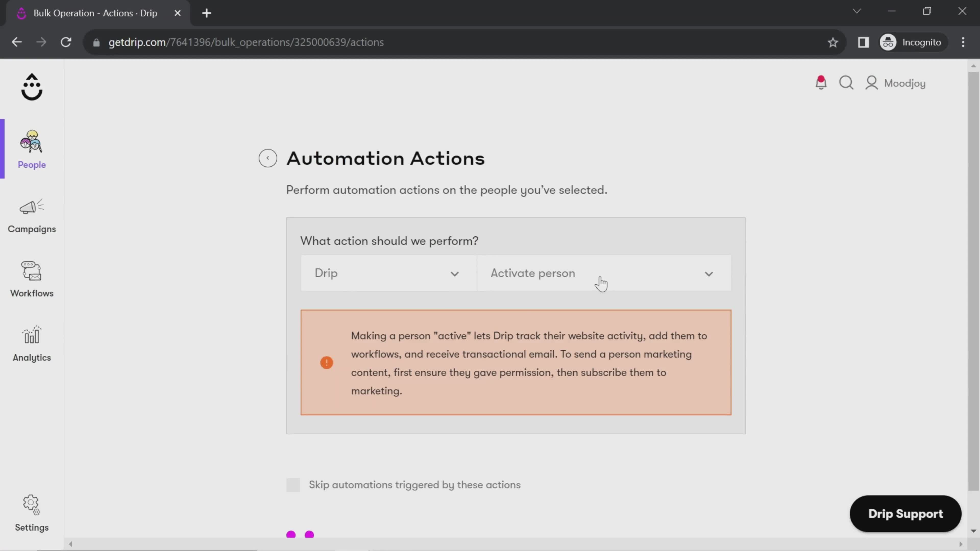The image size is (980, 551).
Task: Open Campaigns megaphone icon
Action: point(32,207)
